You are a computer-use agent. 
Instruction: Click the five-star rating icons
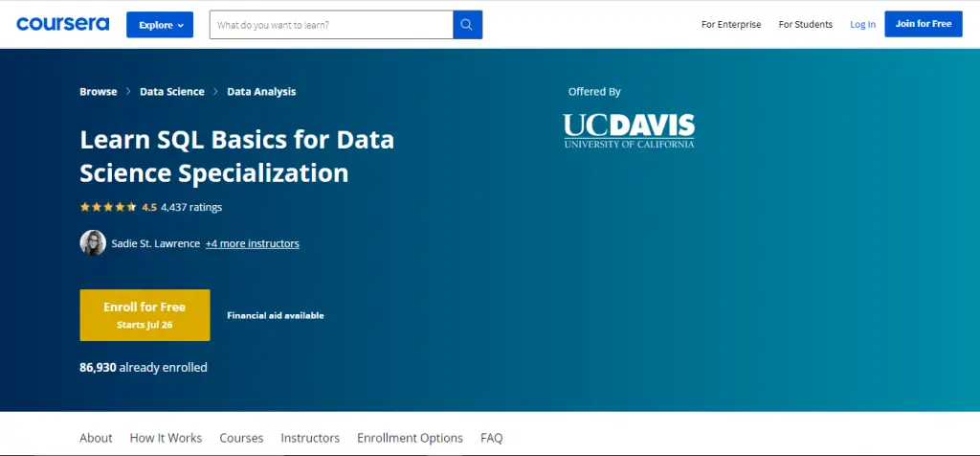108,207
